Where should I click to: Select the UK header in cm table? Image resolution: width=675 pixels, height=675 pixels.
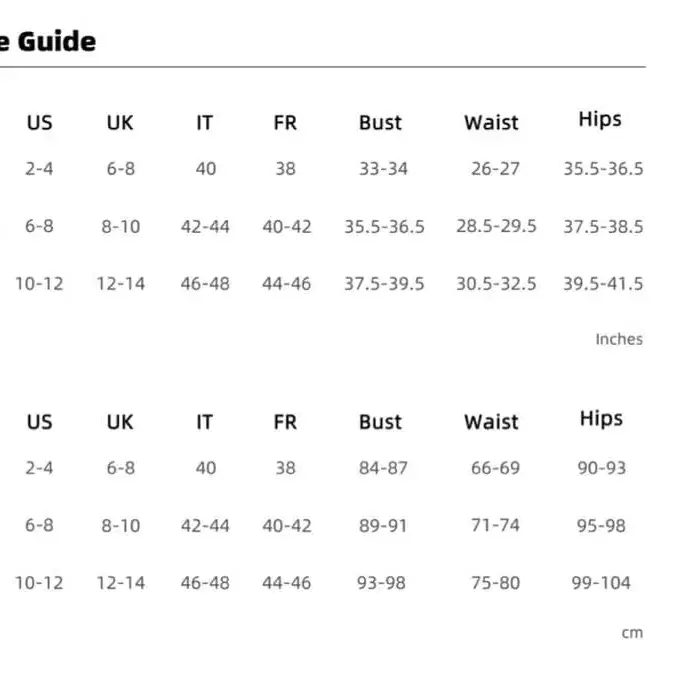click(120, 422)
